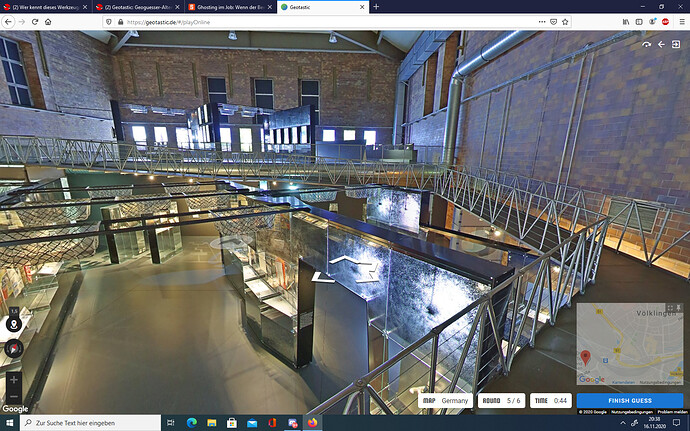
Task: Click the checkpoint pin marker icon
Action: 14,325
